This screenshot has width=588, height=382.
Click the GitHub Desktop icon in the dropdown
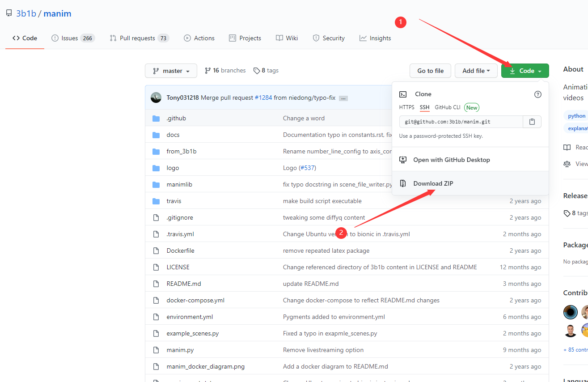coord(403,160)
